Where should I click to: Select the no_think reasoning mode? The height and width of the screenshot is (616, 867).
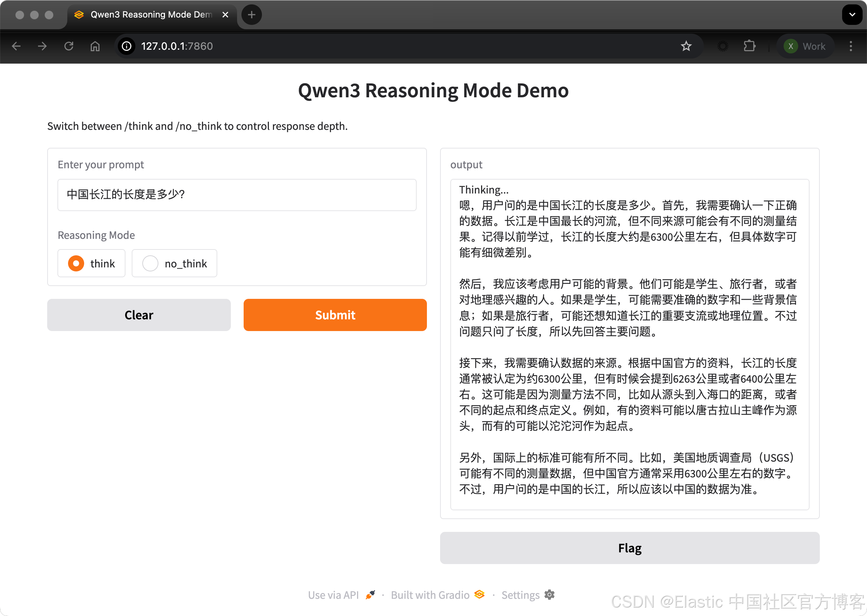[x=174, y=263]
